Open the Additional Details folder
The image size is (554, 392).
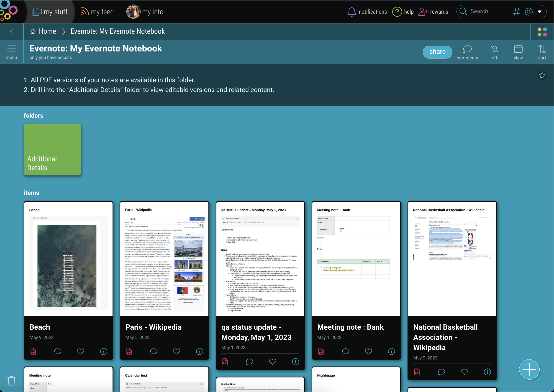(x=52, y=149)
